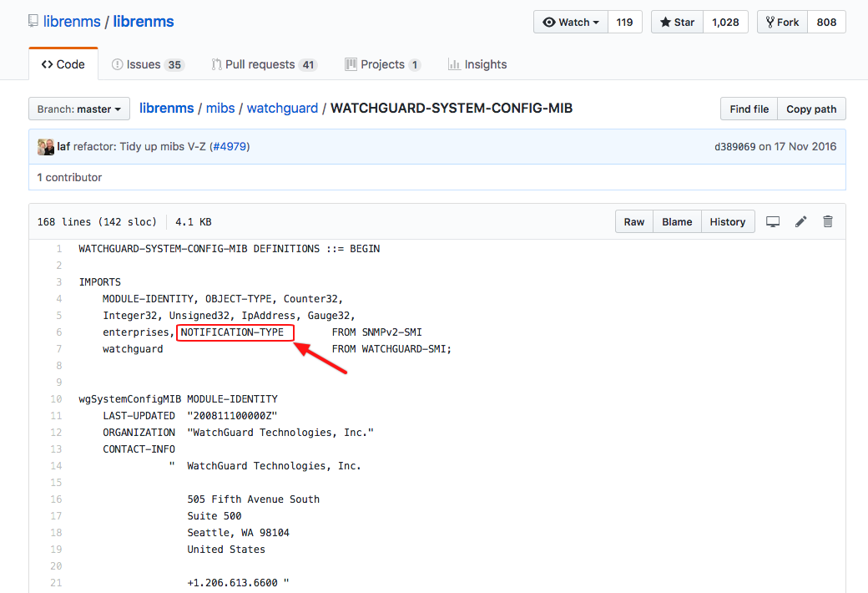The height and width of the screenshot is (593, 868).
Task: Click Copy path button
Action: click(x=811, y=109)
